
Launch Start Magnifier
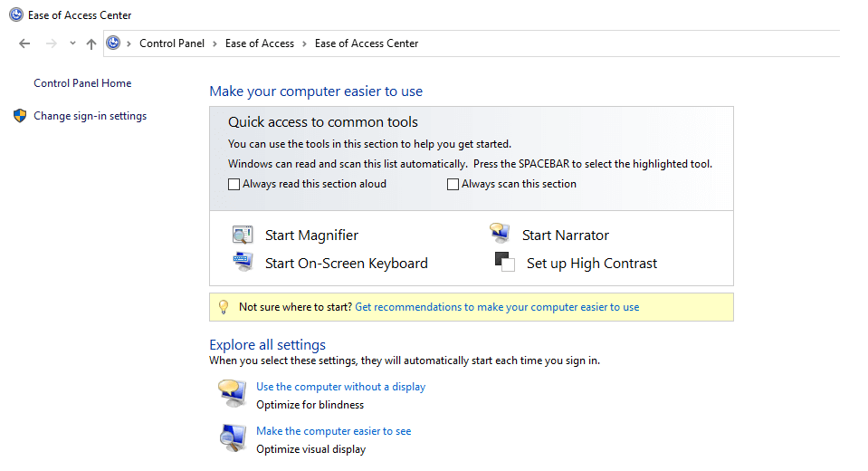311,235
